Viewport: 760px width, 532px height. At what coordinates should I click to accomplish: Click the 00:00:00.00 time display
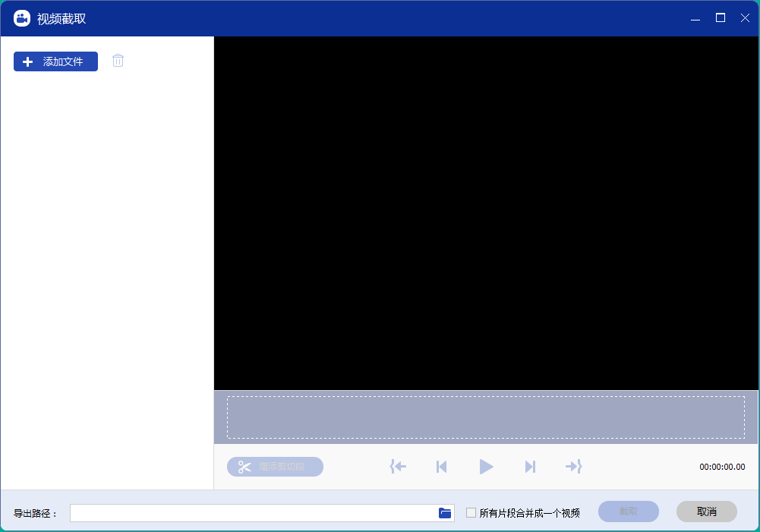pos(722,467)
